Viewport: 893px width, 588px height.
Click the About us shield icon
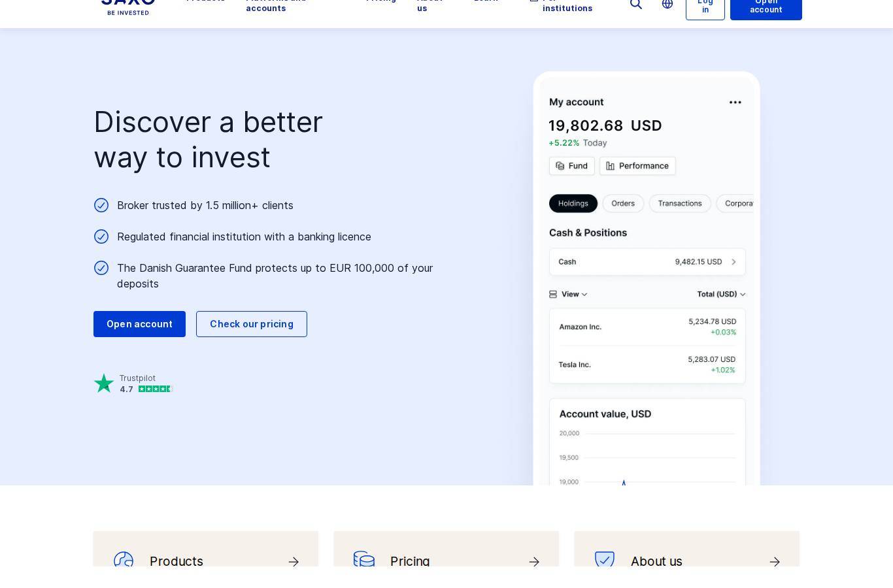(605, 559)
